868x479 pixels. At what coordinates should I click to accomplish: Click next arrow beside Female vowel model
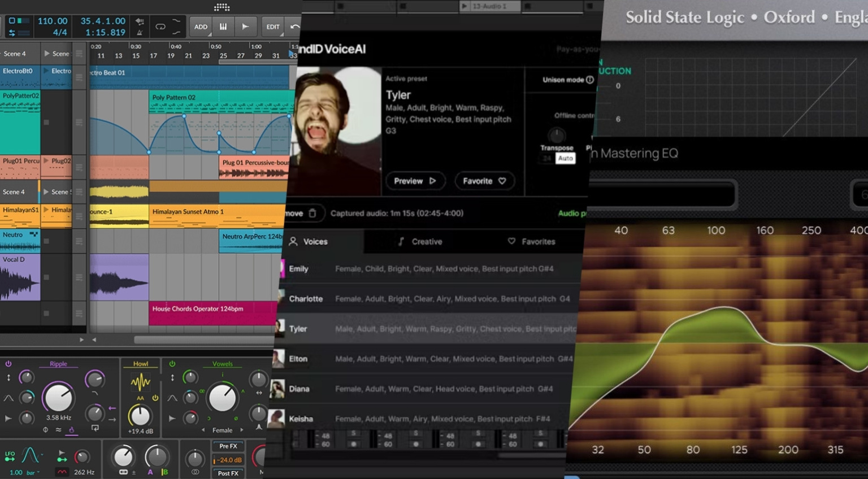click(x=242, y=430)
